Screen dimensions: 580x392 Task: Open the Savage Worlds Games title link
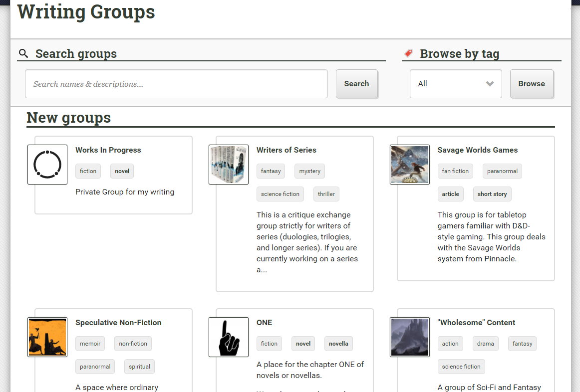(477, 150)
